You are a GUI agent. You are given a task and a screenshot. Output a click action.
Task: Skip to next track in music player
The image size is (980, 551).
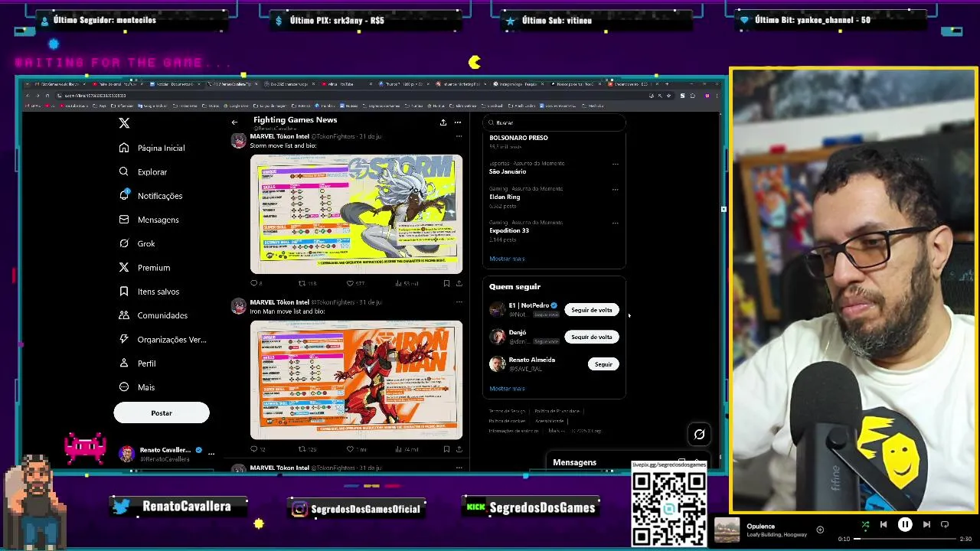pyautogui.click(x=926, y=525)
